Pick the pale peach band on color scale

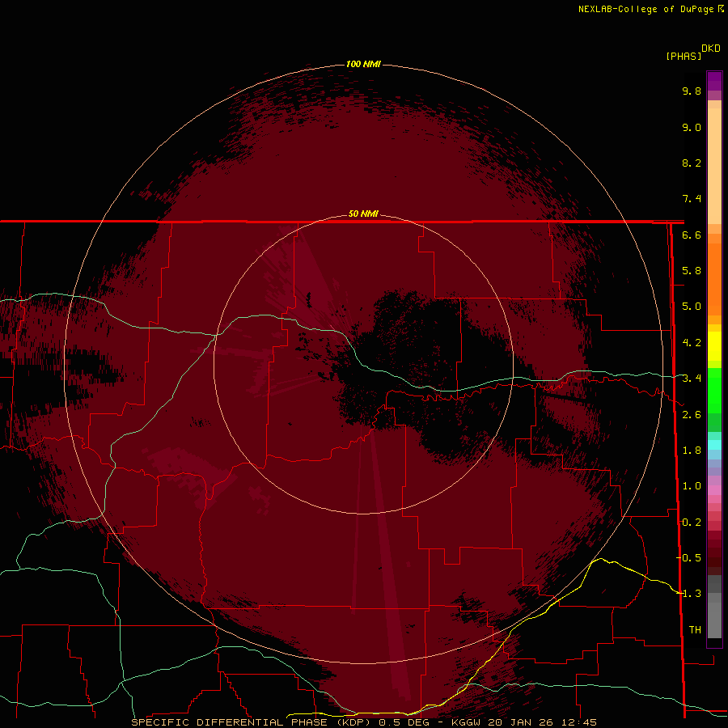click(x=714, y=166)
